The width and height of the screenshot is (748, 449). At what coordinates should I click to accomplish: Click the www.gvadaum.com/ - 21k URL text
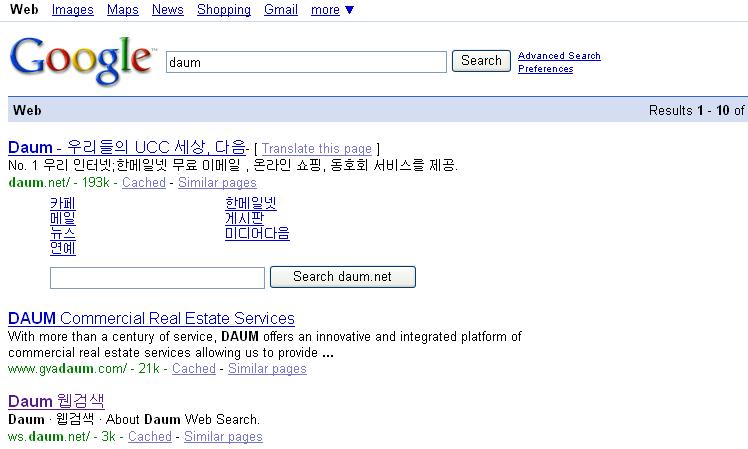84,368
